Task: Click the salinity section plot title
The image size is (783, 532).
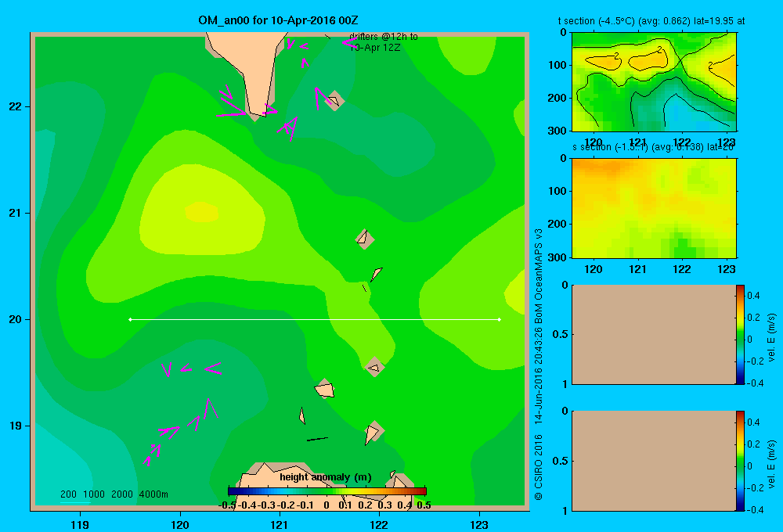Action: coord(653,147)
